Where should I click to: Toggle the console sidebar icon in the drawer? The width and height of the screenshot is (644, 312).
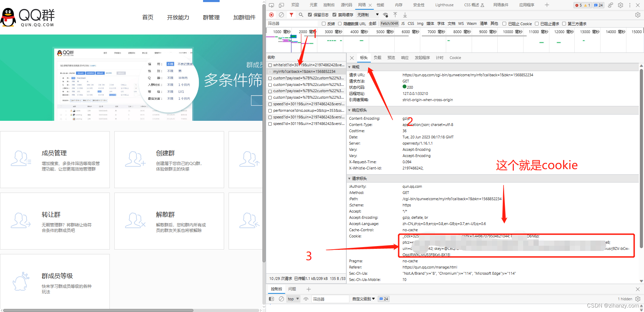[x=271, y=299]
